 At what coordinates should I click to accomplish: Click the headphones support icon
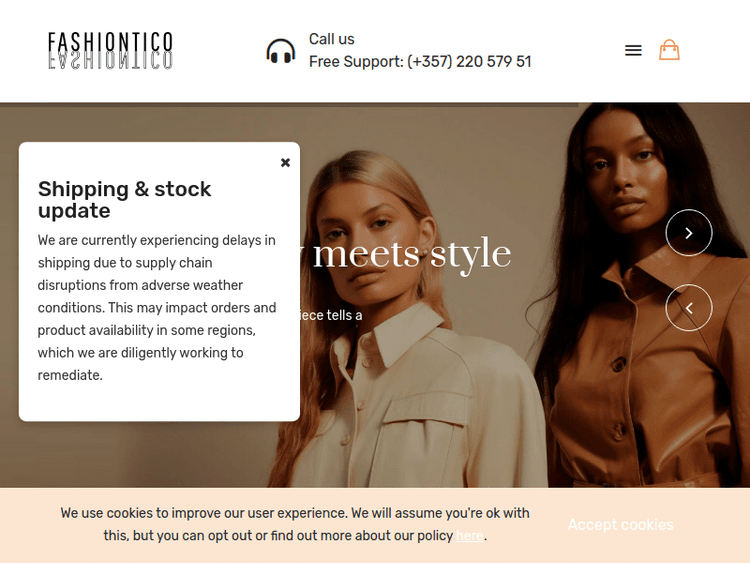[281, 51]
